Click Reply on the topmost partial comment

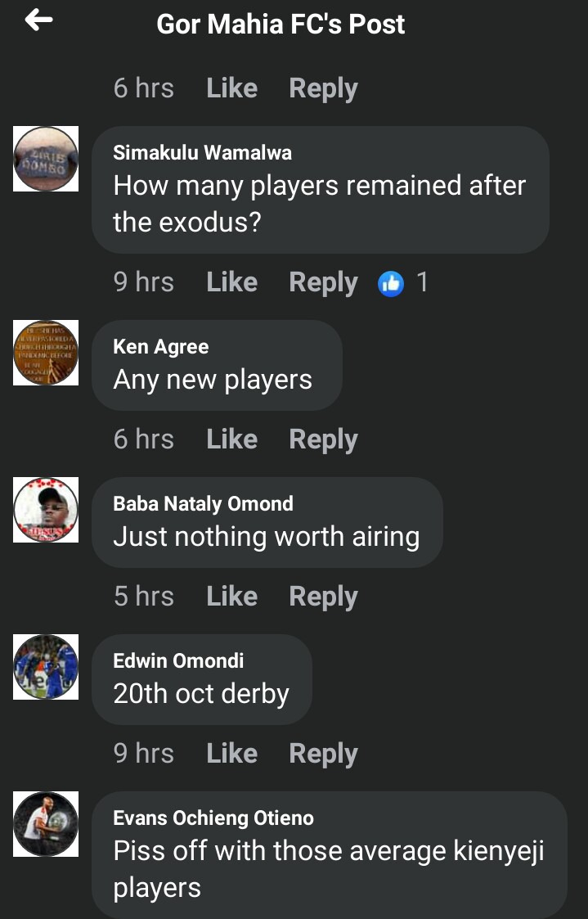323,89
